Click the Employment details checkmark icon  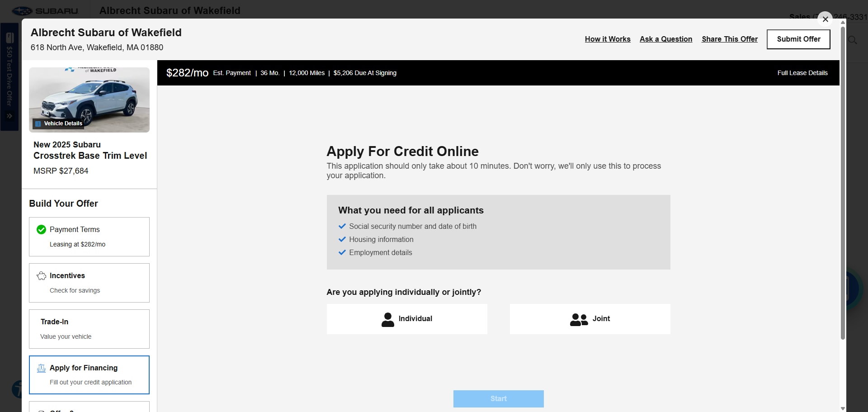pyautogui.click(x=342, y=252)
